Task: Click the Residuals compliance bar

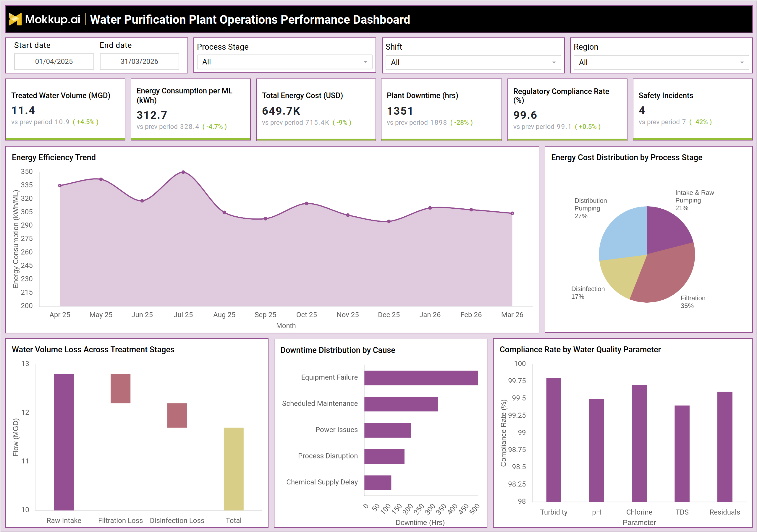Action: tap(725, 447)
